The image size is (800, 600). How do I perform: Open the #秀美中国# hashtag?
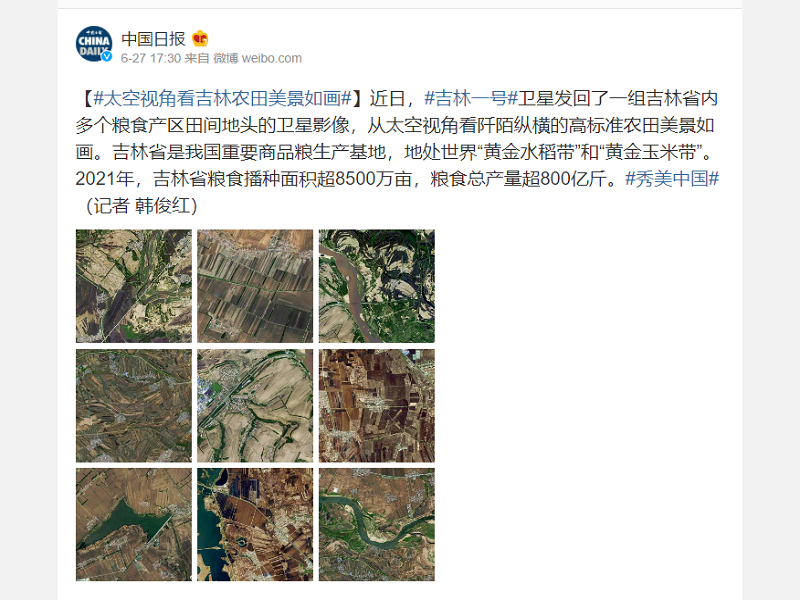coord(672,179)
